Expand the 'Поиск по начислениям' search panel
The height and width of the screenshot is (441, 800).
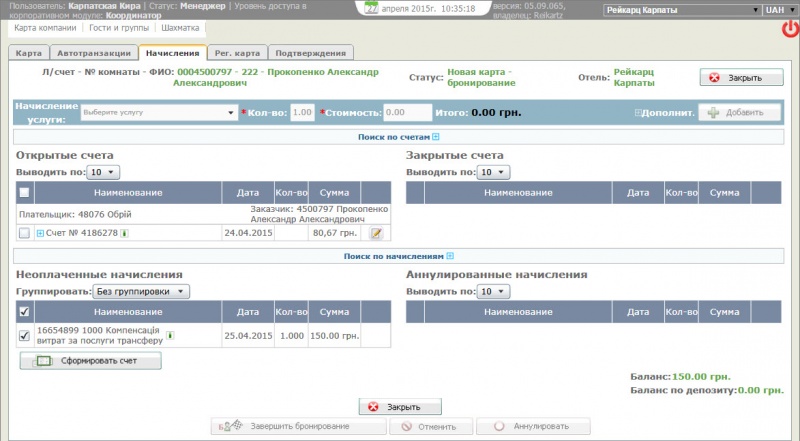point(450,256)
